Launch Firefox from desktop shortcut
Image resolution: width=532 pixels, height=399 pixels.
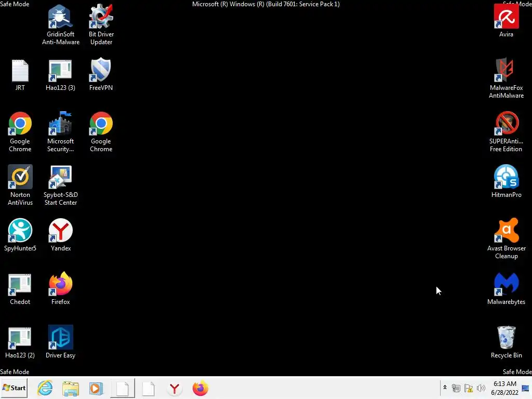tap(60, 288)
